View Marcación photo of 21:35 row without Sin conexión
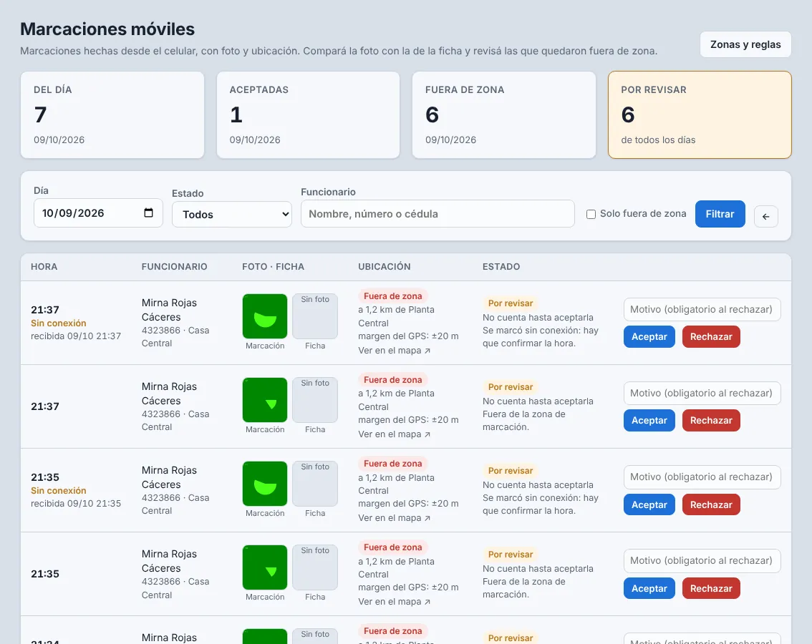 pyautogui.click(x=265, y=567)
